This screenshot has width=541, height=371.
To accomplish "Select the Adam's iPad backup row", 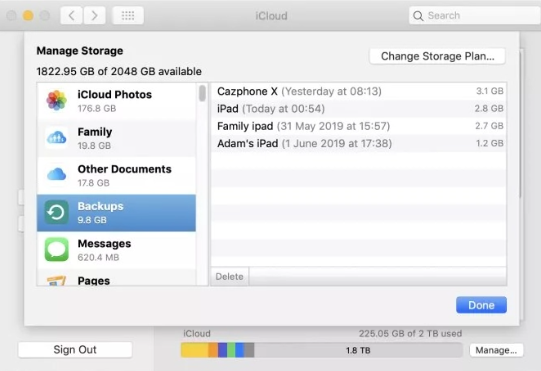I will click(359, 143).
